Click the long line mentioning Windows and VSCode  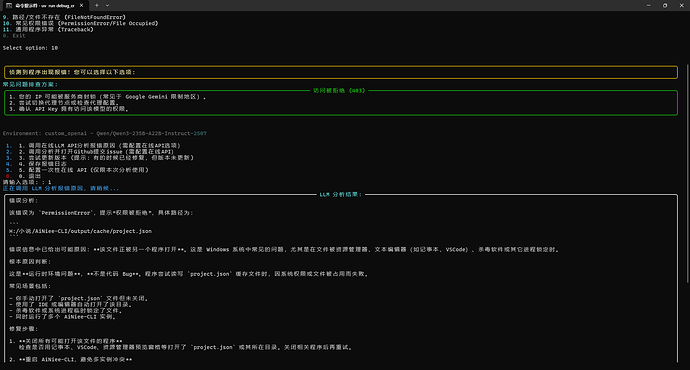click(x=284, y=249)
